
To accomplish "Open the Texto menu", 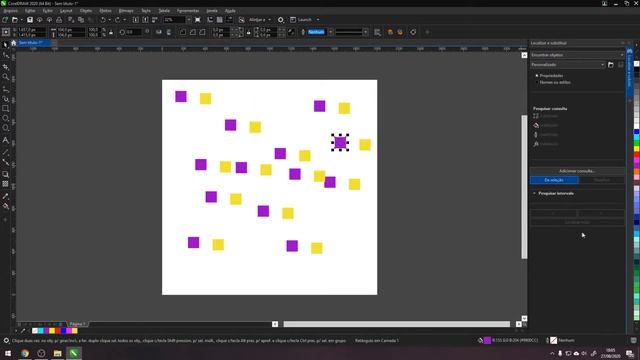I will (x=146, y=11).
